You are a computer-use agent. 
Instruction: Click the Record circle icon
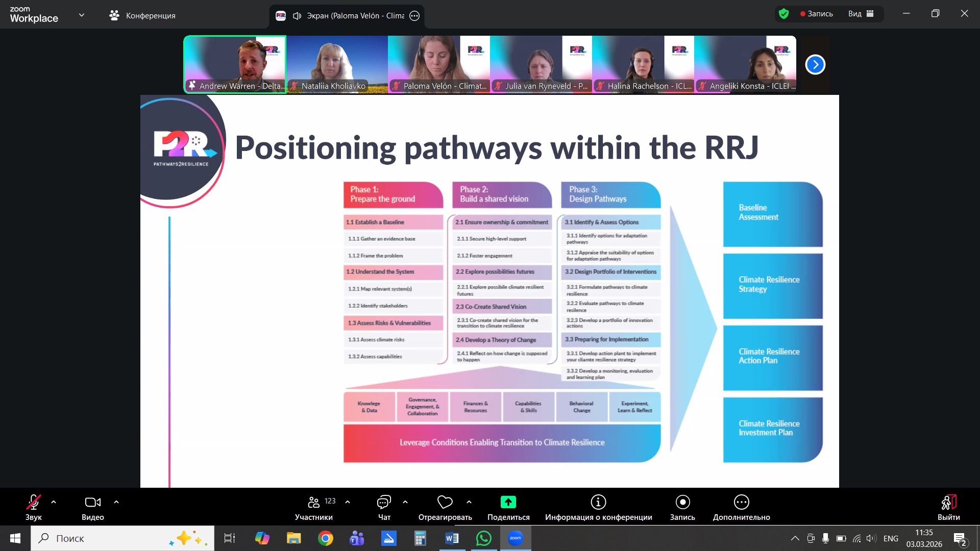[x=682, y=503]
